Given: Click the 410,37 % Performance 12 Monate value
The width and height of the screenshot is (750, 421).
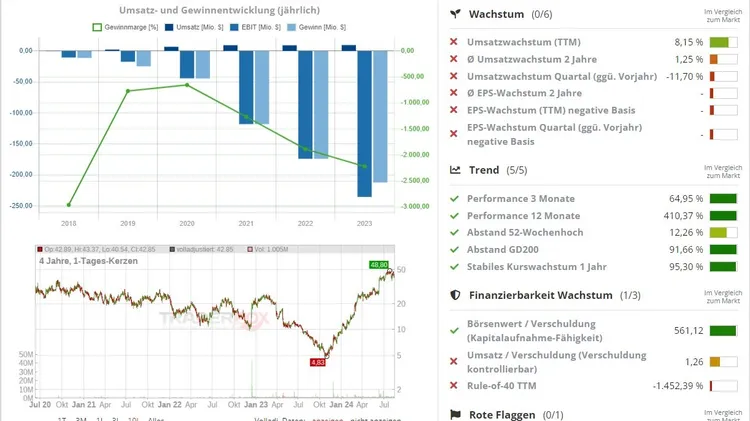Looking at the screenshot, I should 683,216.
